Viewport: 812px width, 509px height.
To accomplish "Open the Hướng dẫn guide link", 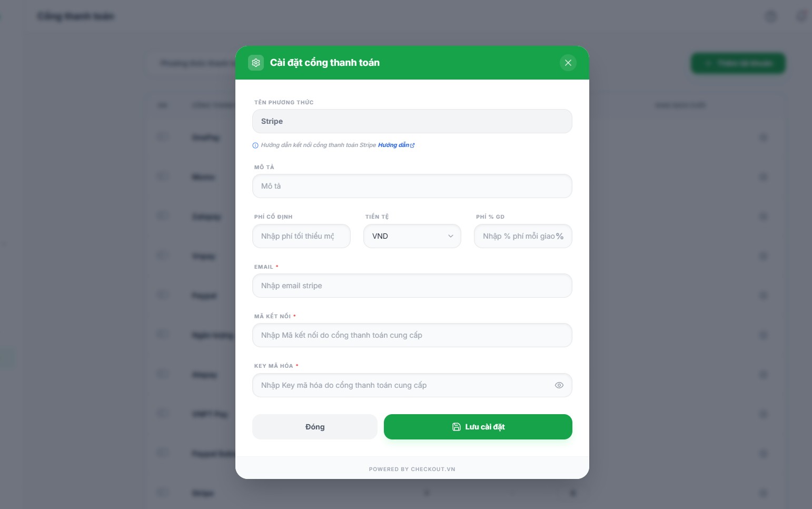I will [x=393, y=145].
